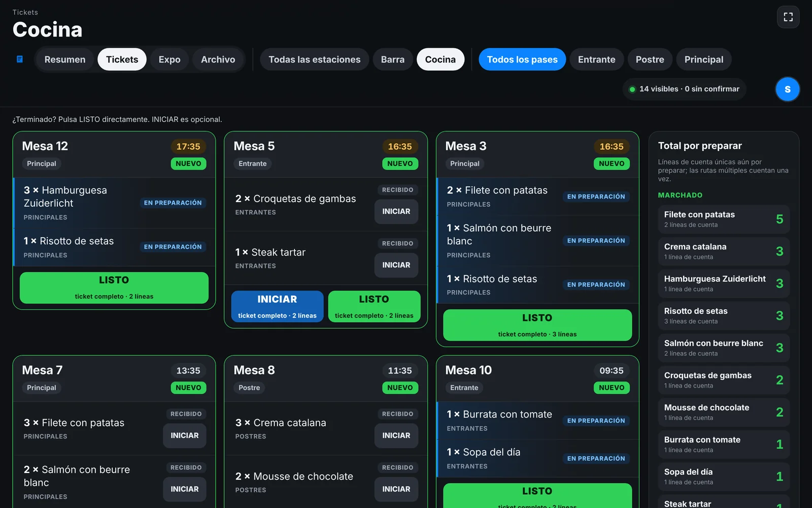Show only the Postre pass filter
Image resolution: width=812 pixels, height=508 pixels.
coord(650,59)
